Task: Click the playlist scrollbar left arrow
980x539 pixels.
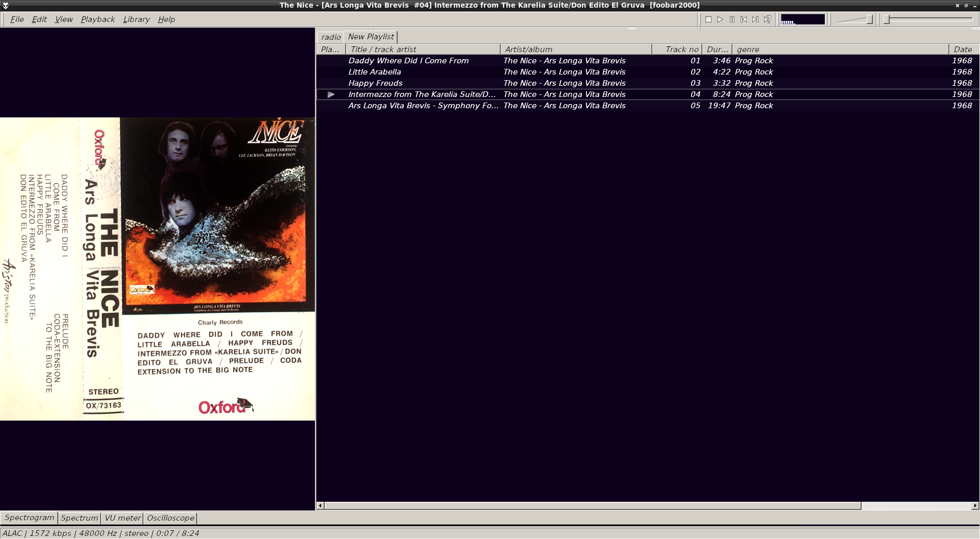Action: coord(320,506)
